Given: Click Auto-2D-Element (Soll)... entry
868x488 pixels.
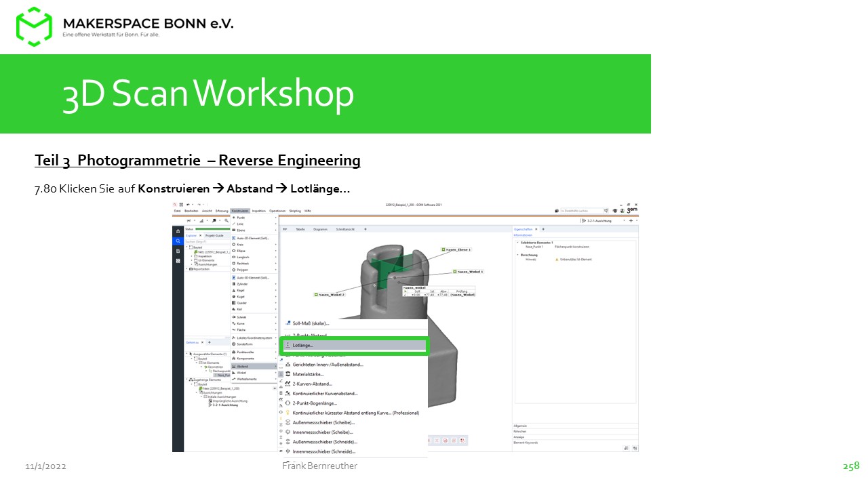Looking at the screenshot, I should point(254,239).
